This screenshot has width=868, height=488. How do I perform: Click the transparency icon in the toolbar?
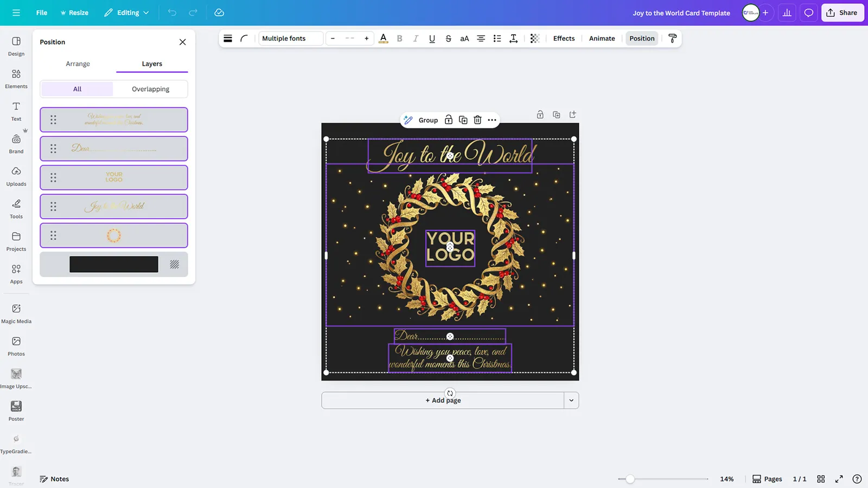coord(534,38)
